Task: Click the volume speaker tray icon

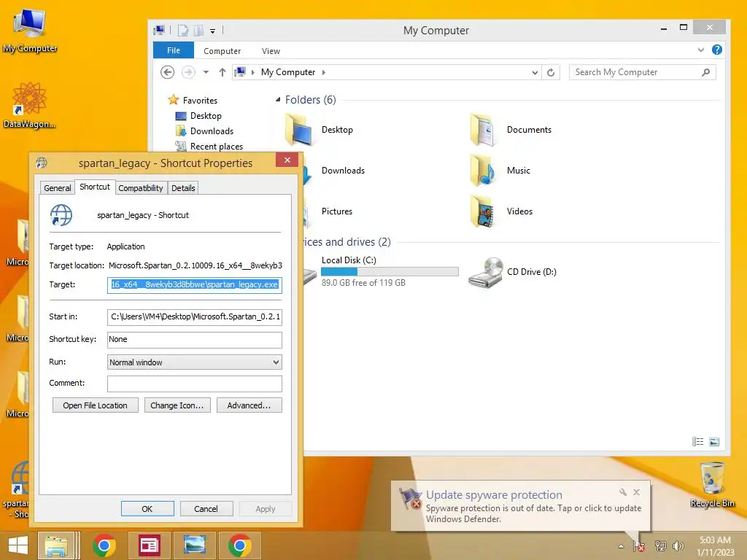Action: [x=678, y=546]
